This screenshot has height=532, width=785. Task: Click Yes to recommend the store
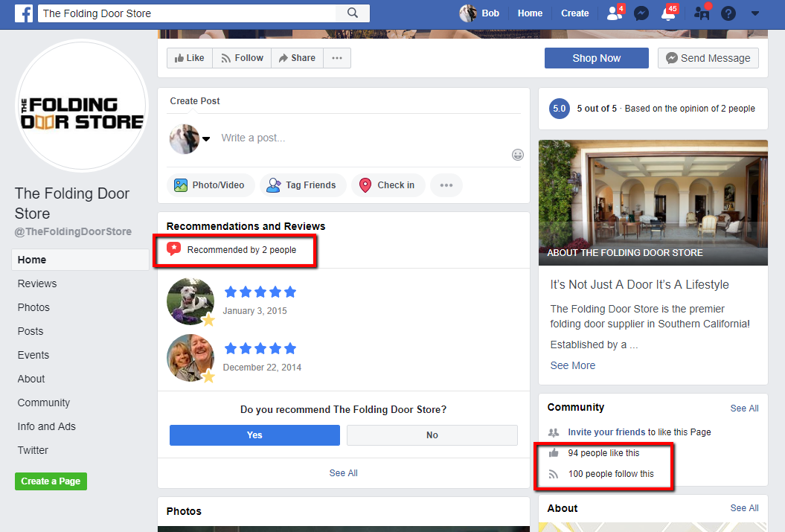click(x=254, y=435)
